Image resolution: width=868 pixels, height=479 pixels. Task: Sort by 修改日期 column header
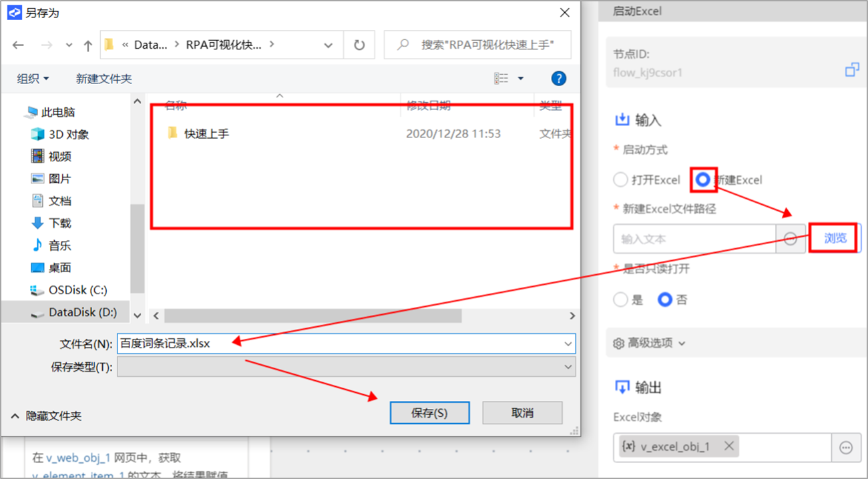[x=428, y=105]
